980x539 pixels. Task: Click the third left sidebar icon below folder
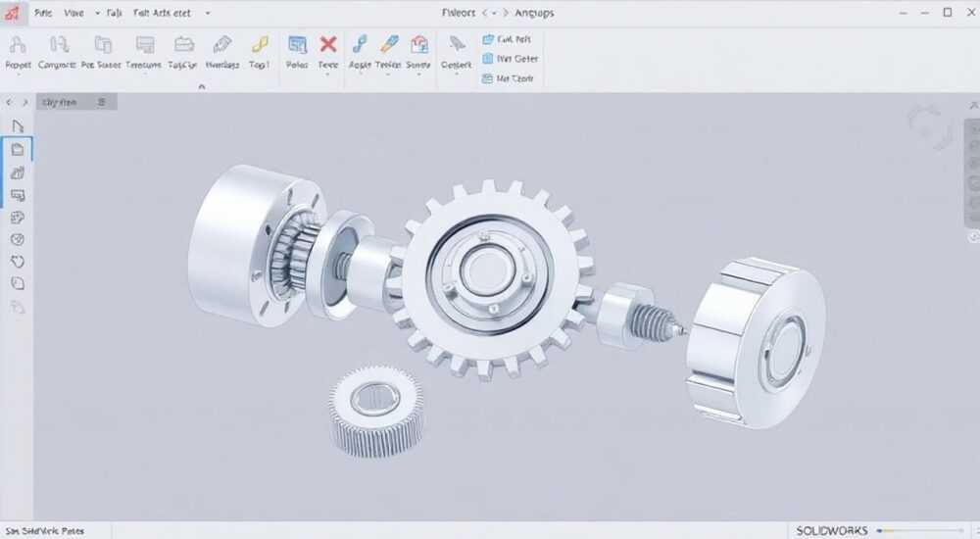[18, 173]
